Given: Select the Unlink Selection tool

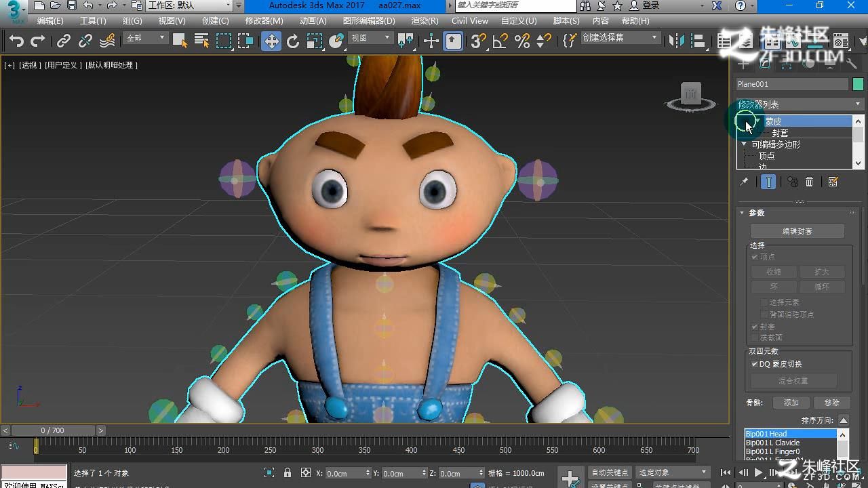Looking at the screenshot, I should pyautogui.click(x=85, y=41).
